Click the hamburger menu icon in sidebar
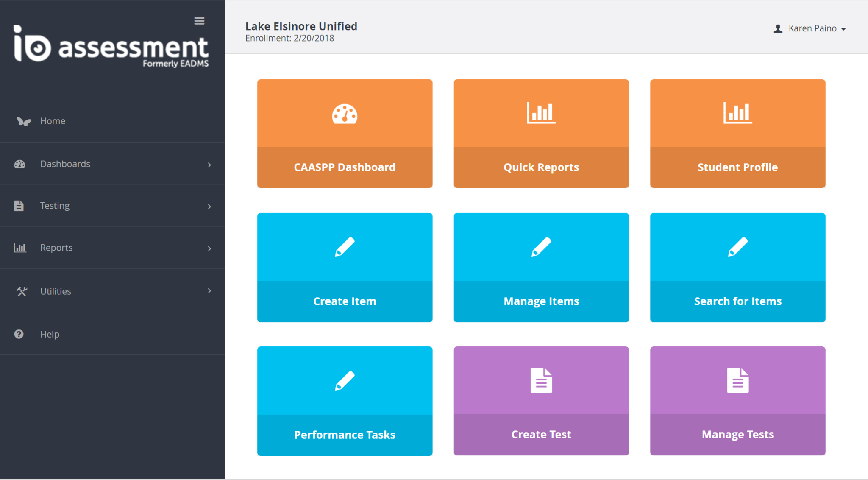The image size is (868, 480). 199,21
